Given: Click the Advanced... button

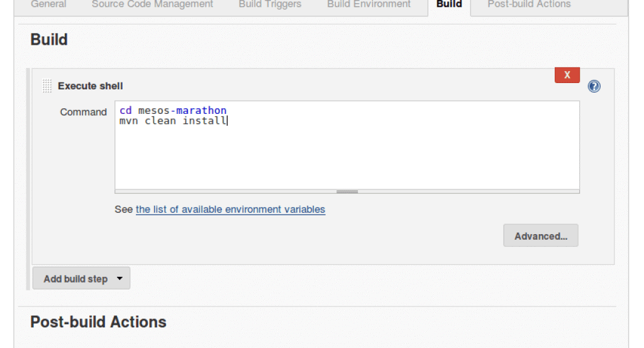Looking at the screenshot, I should tap(541, 236).
